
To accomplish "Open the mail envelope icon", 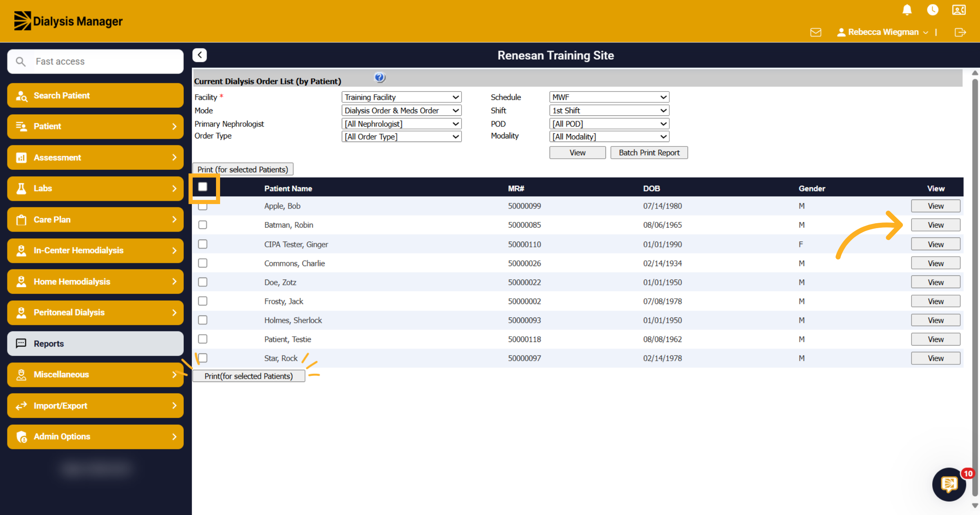I will 815,32.
